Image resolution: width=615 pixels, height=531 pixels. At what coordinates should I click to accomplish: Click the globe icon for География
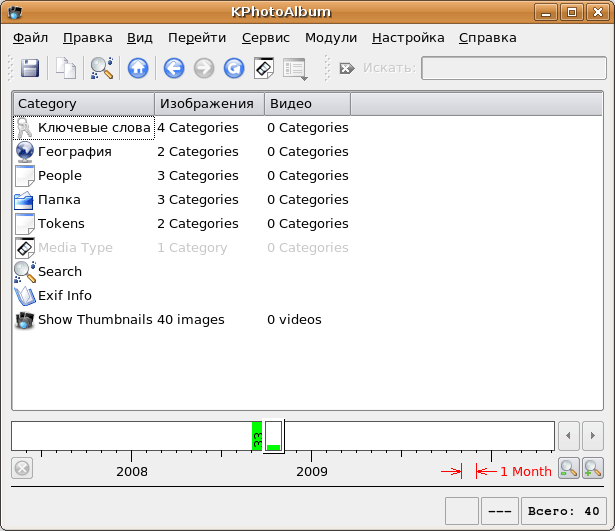[25, 152]
